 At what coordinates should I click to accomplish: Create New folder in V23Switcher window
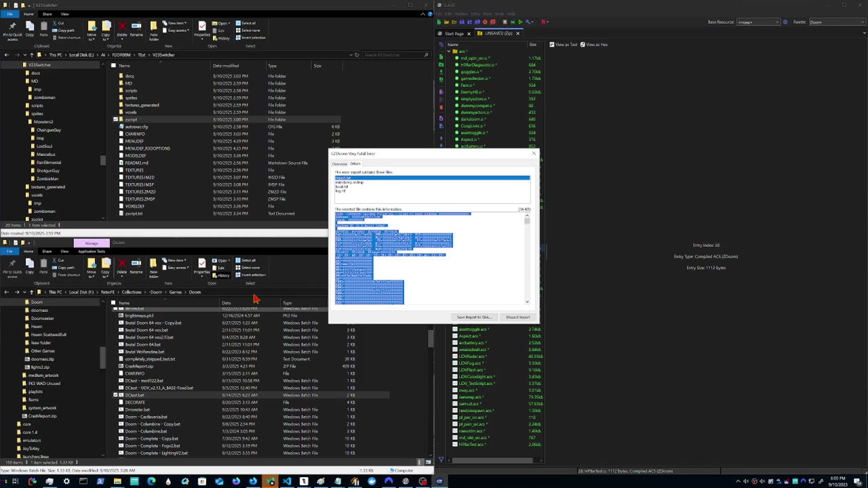pyautogui.click(x=154, y=30)
